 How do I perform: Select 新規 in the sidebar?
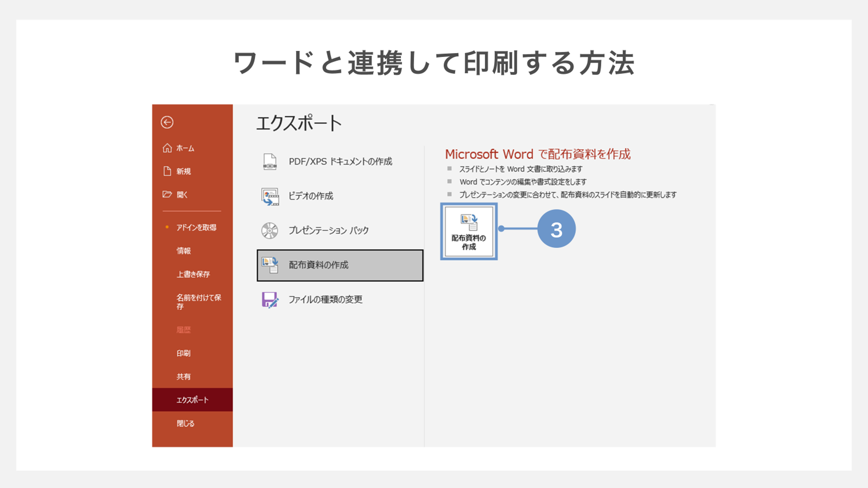pyautogui.click(x=192, y=171)
